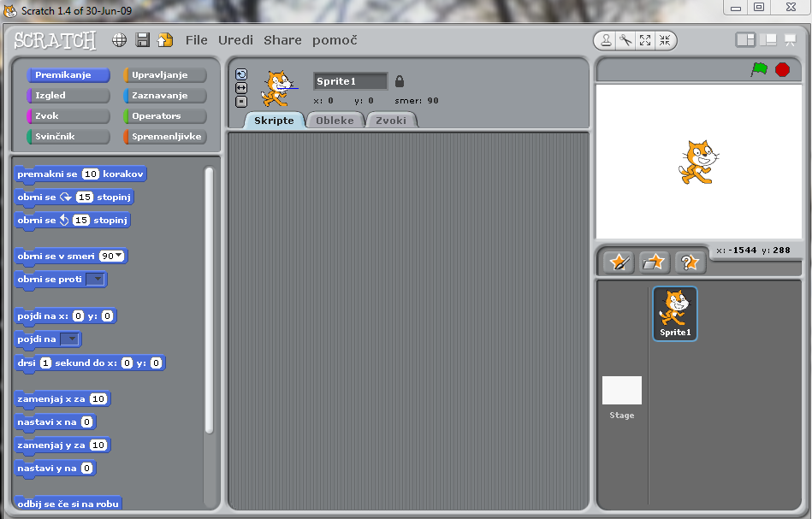The width and height of the screenshot is (812, 519).
Task: Select the scissors delete tool
Action: pos(625,40)
